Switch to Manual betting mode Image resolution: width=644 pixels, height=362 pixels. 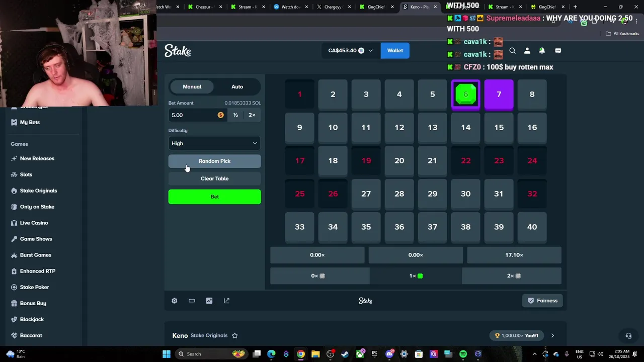(192, 86)
